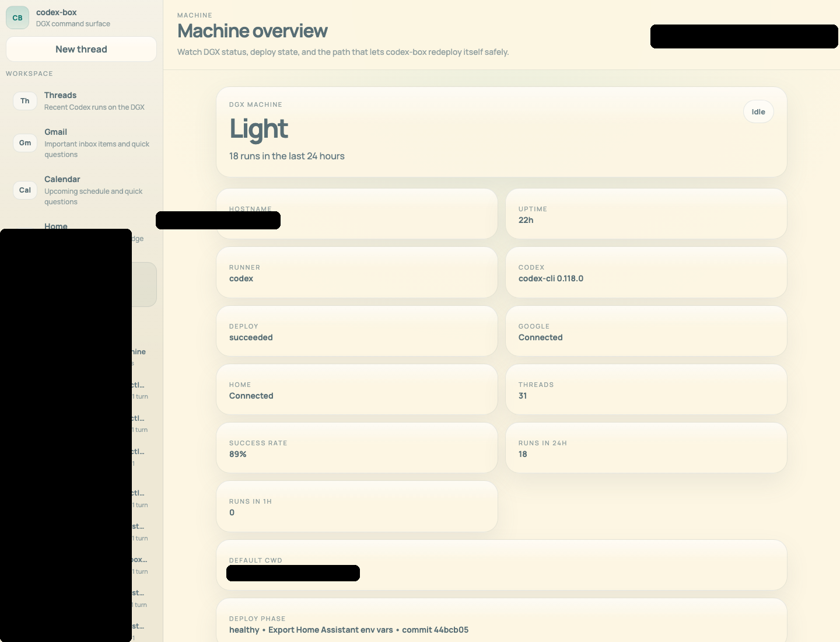Click the UPTIME 22h stat card
The width and height of the screenshot is (840, 642).
[646, 214]
